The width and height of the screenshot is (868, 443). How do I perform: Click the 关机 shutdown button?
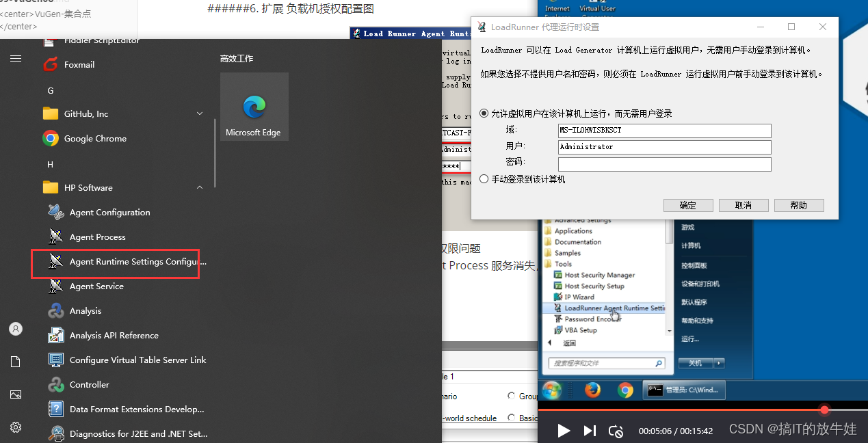point(696,363)
